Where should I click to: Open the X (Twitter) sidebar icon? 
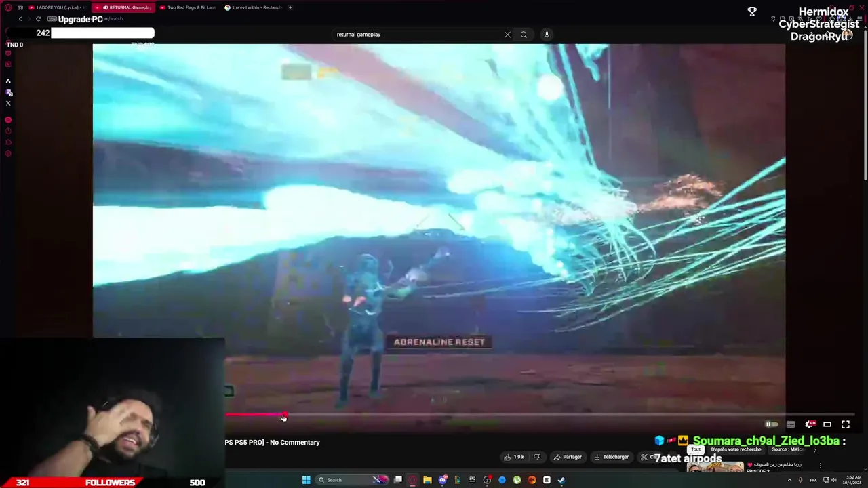click(x=8, y=103)
